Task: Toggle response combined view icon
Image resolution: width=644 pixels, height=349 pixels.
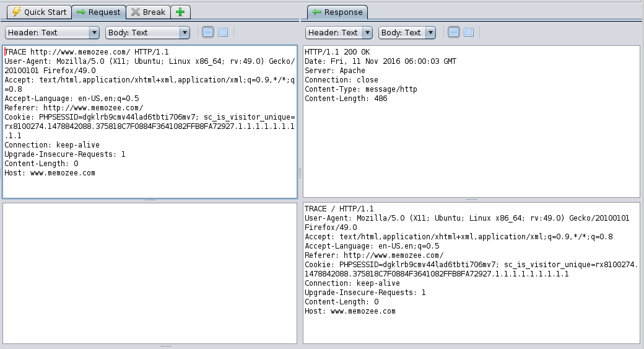Action: [469, 32]
